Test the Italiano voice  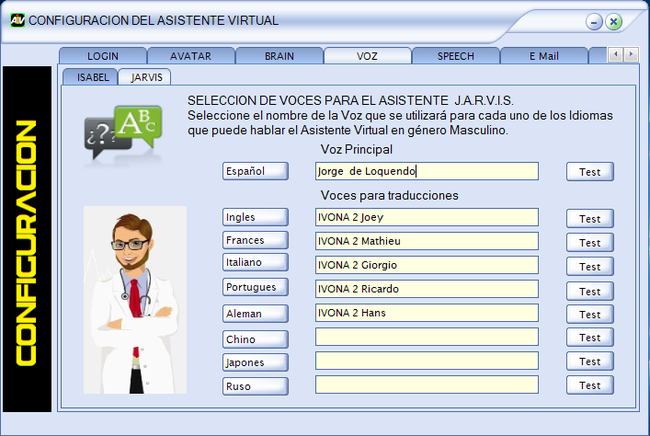click(x=590, y=266)
